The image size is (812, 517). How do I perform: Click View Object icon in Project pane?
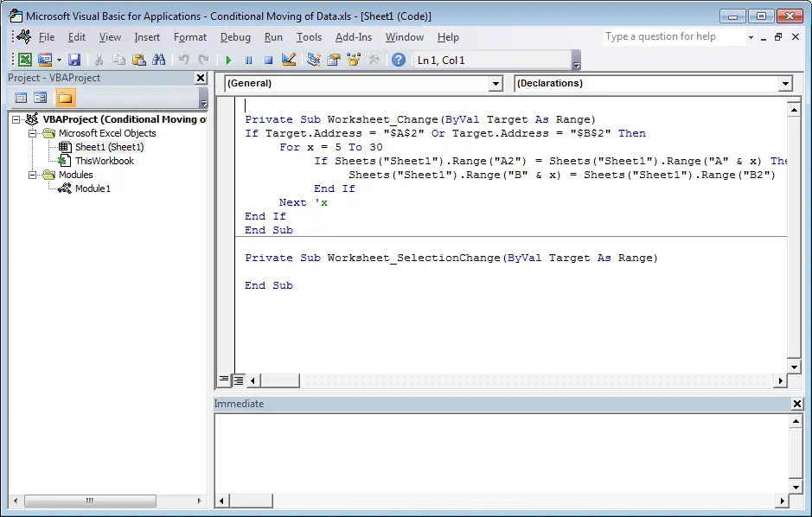pos(41,98)
